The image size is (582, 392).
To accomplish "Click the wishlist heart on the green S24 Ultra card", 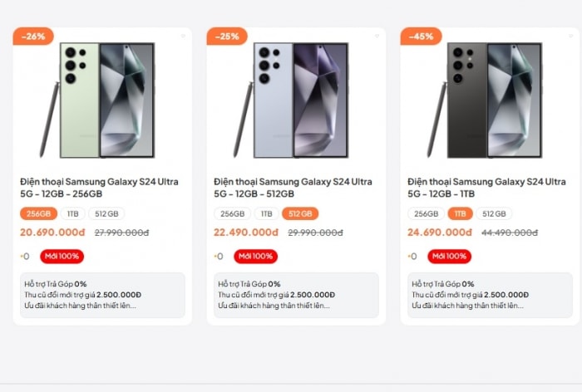I will (x=183, y=36).
